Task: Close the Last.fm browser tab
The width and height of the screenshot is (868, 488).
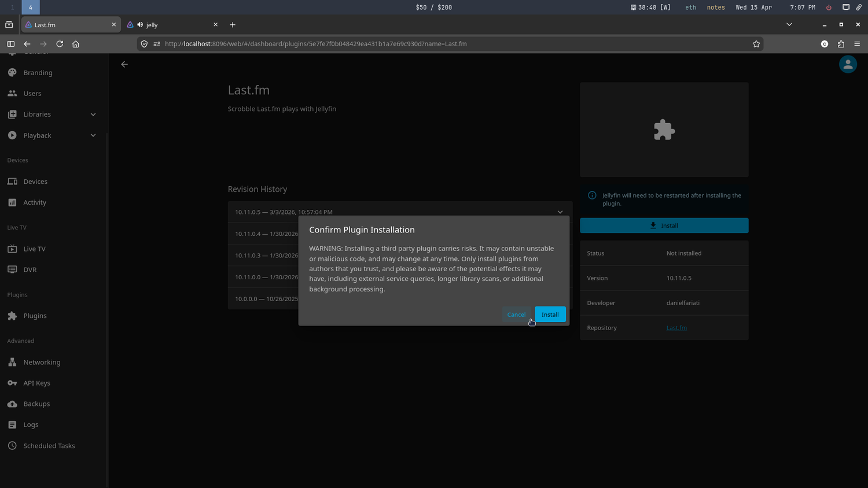Action: (x=113, y=25)
